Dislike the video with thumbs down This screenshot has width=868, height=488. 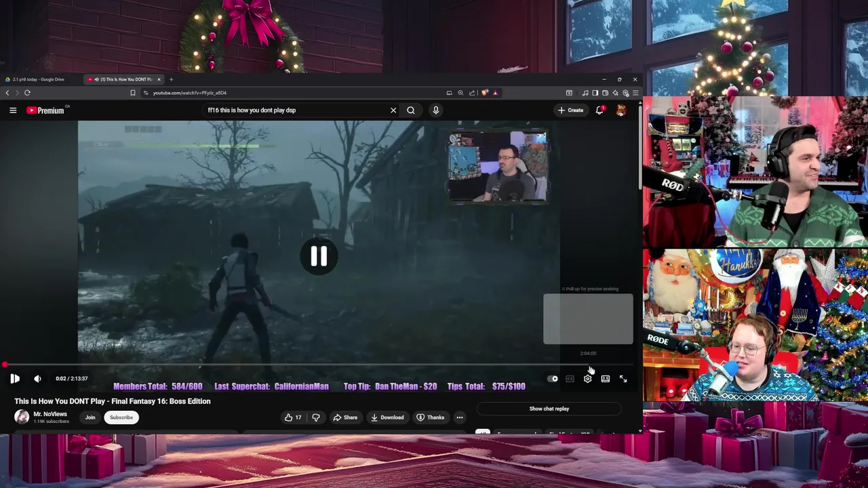coord(315,418)
